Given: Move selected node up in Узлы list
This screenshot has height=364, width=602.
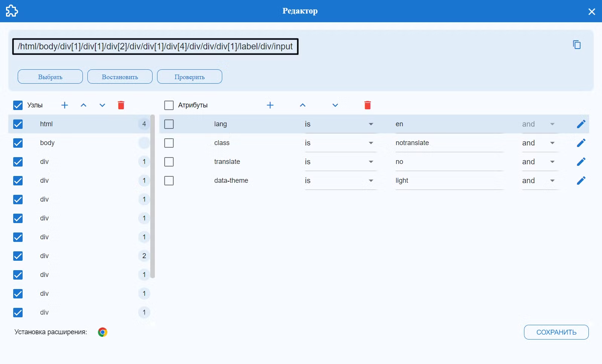Looking at the screenshot, I should (84, 105).
